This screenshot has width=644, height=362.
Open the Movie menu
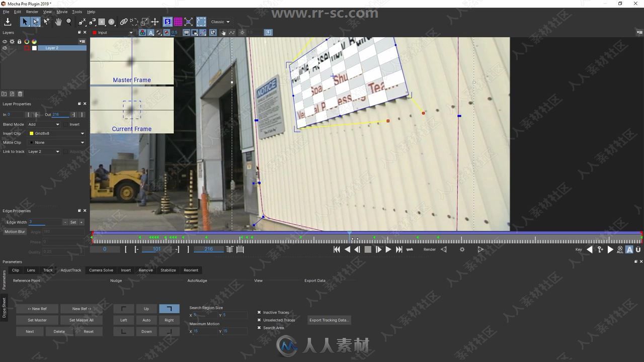(62, 12)
